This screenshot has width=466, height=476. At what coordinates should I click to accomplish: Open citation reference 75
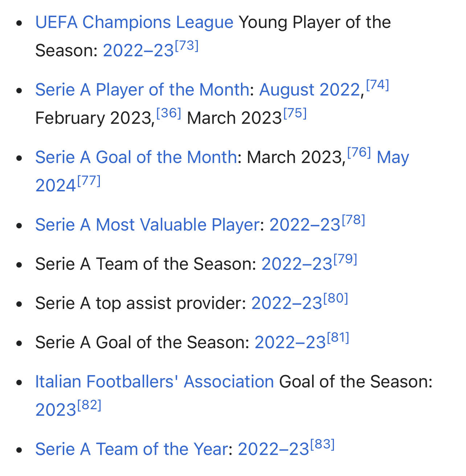tap(295, 114)
